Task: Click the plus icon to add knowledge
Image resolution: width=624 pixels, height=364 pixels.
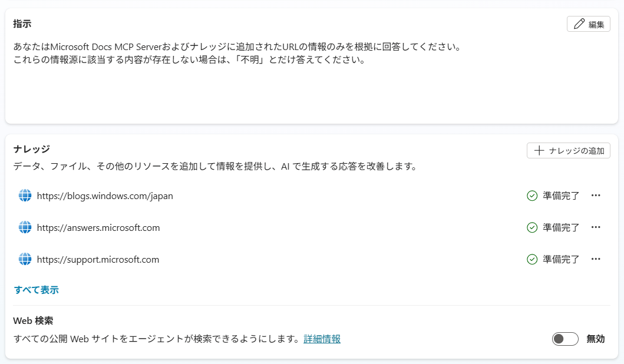Action: (539, 151)
